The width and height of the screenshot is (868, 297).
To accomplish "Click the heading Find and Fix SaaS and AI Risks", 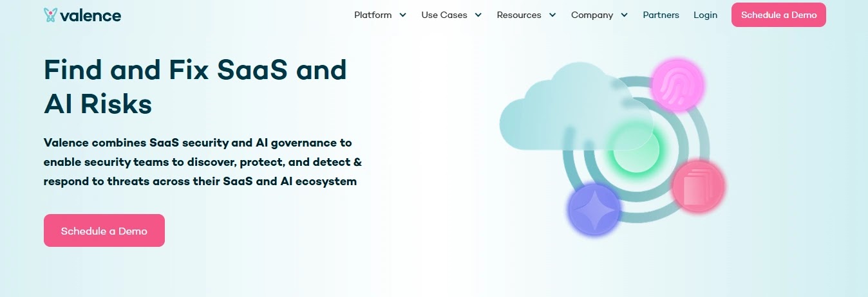I will pyautogui.click(x=195, y=86).
